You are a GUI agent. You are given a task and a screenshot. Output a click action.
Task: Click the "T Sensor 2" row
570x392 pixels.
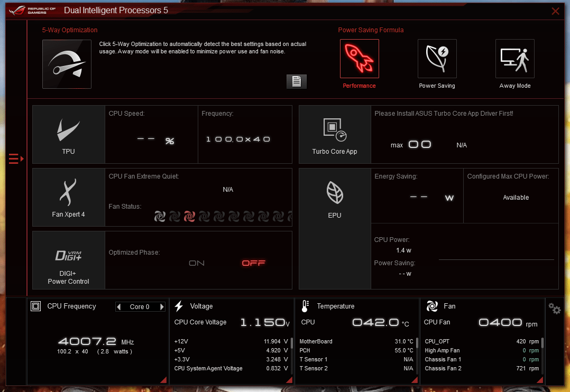(356, 368)
